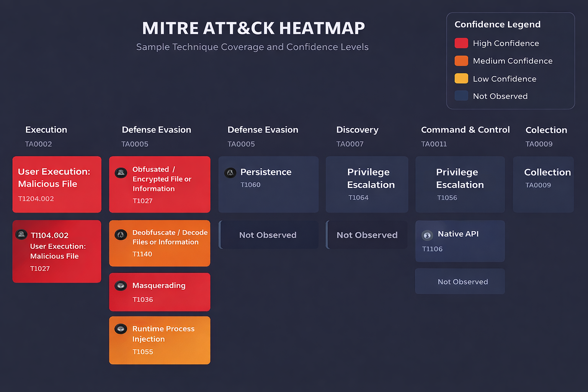Click the TA0011 tactic ID
Viewport: 588px width, 392px height.
pyautogui.click(x=434, y=144)
